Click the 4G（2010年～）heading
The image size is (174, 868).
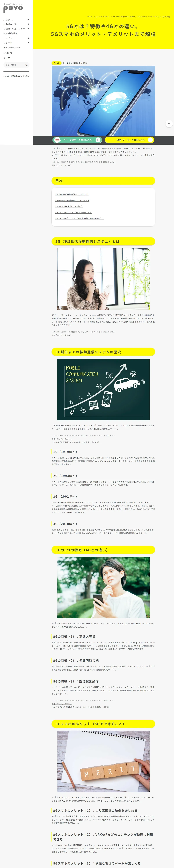[65, 524]
